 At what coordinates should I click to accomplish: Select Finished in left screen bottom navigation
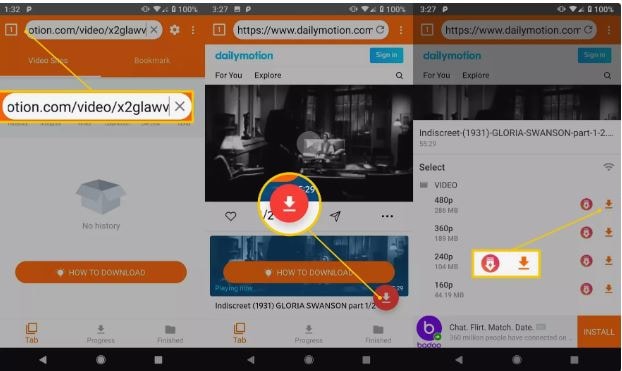(x=170, y=334)
